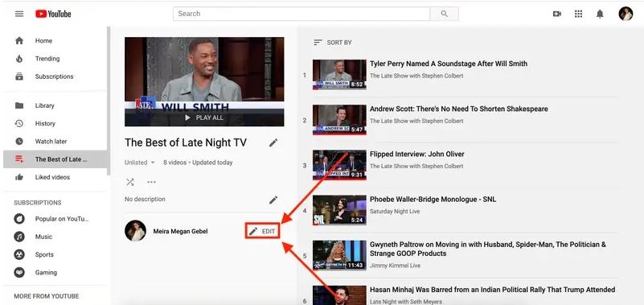Click the Subscriptions icon in sidebar
The image size is (644, 305).
point(19,76)
